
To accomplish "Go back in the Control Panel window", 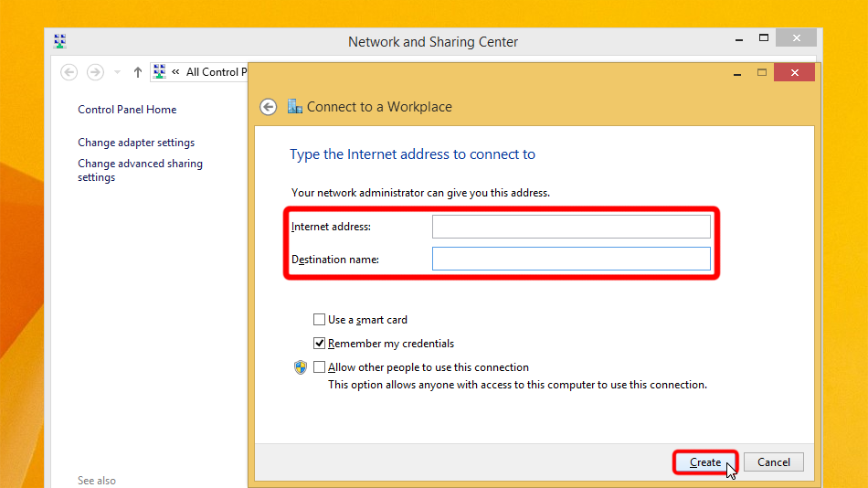I will click(x=69, y=72).
